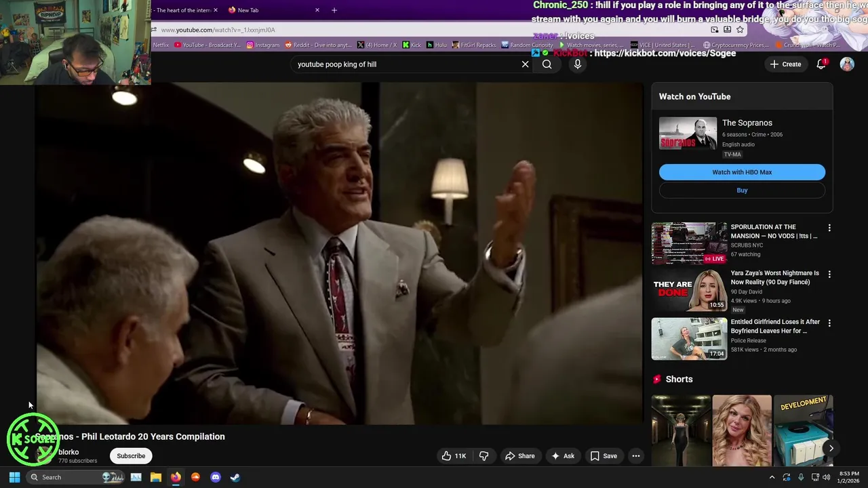This screenshot has width=868, height=488.
Task: Open the blorko channel name
Action: click(68, 452)
